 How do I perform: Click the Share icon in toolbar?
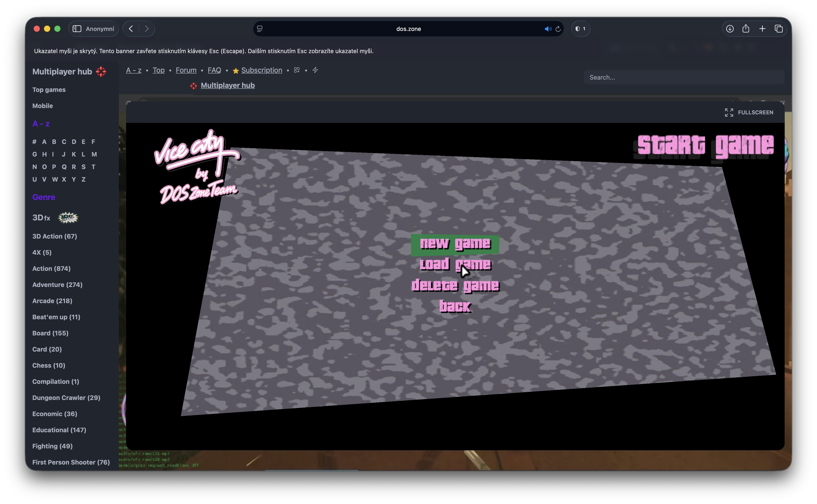pyautogui.click(x=746, y=29)
